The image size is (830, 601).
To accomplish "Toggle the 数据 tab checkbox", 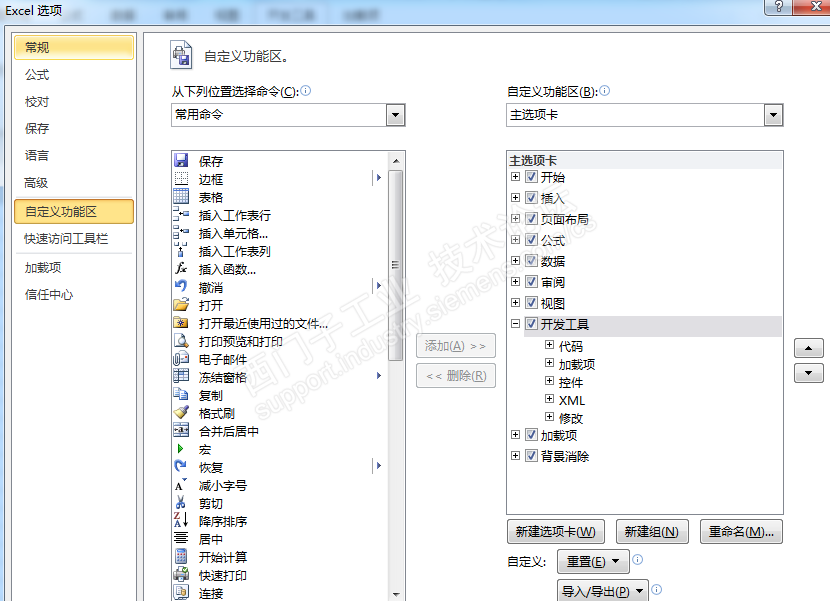I will [x=531, y=260].
